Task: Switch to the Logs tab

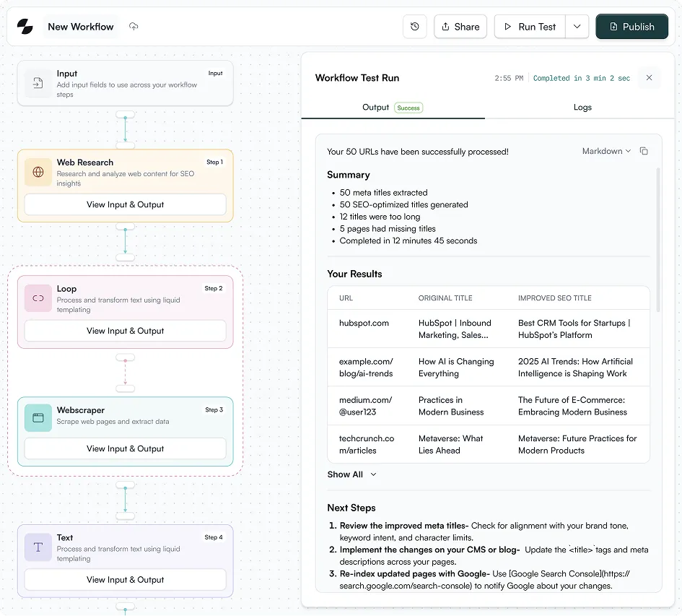Action: pos(582,107)
